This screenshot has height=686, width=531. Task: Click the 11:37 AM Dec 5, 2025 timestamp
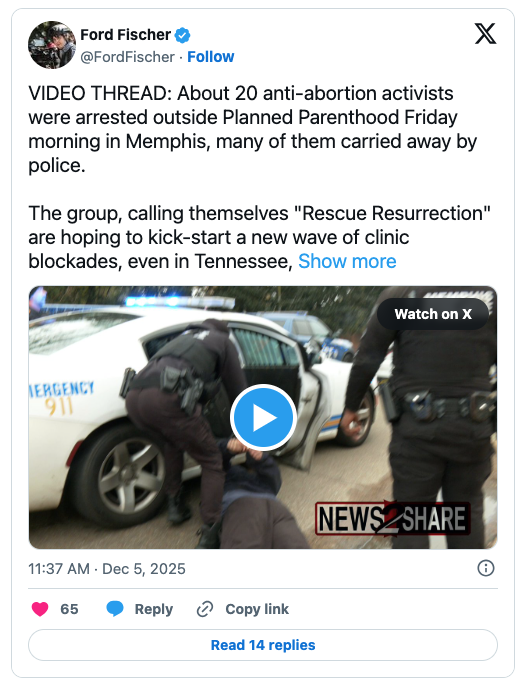[107, 569]
